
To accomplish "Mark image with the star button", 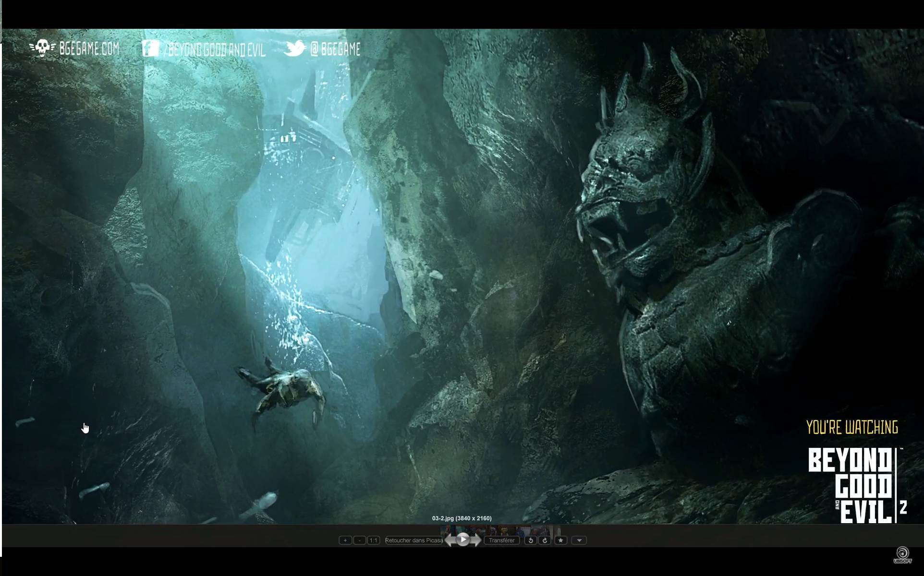I will point(560,540).
